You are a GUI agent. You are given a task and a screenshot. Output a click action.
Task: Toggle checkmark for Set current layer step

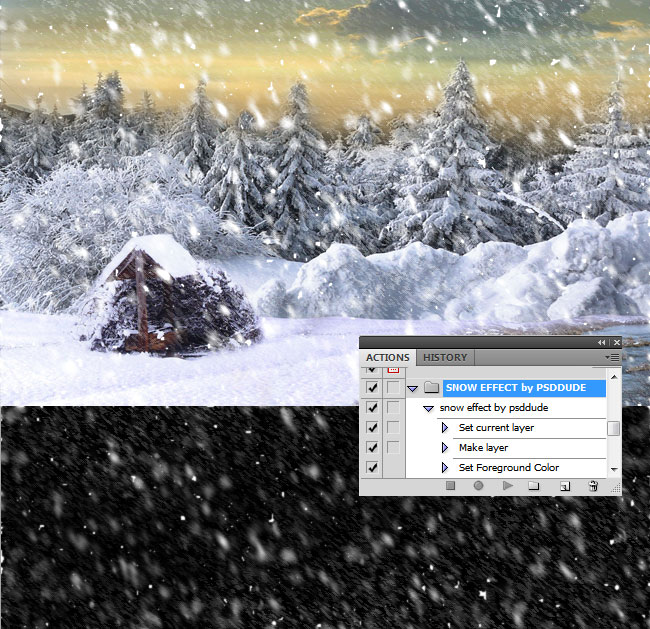point(372,427)
